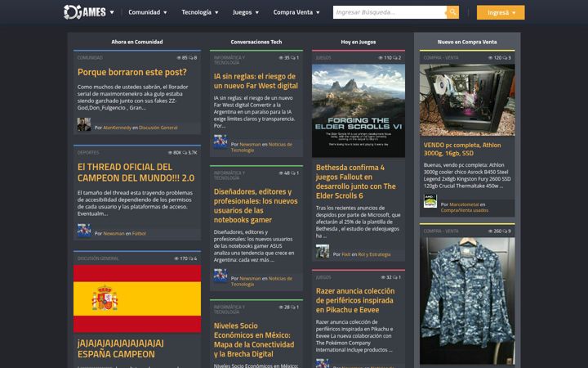Open AlanKennedy's avatar in the Porque borraron post
The width and height of the screenshot is (588, 368).
[84, 124]
